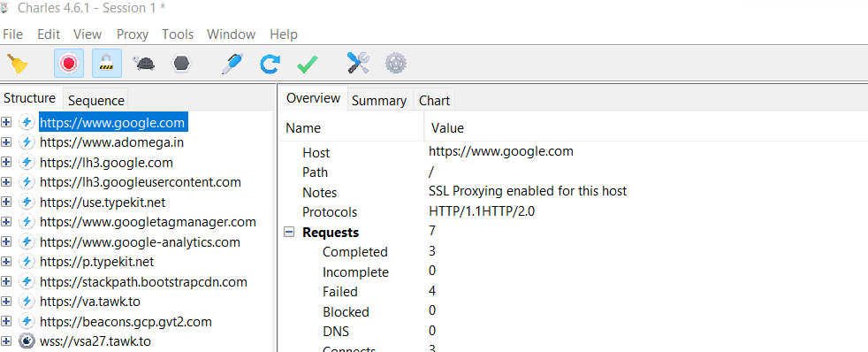The width and height of the screenshot is (868, 352).
Task: Open Settings with the gear icon
Action: 396,64
